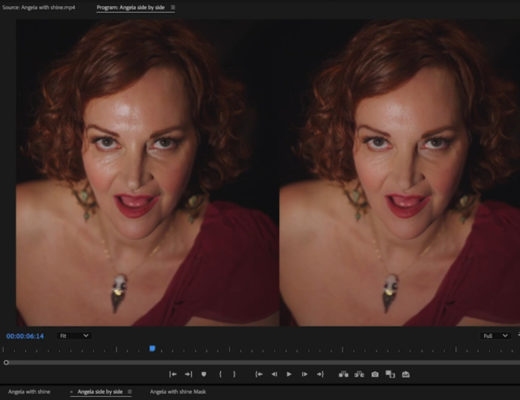Open the Angela with shine Mask sequence tab

click(x=178, y=392)
